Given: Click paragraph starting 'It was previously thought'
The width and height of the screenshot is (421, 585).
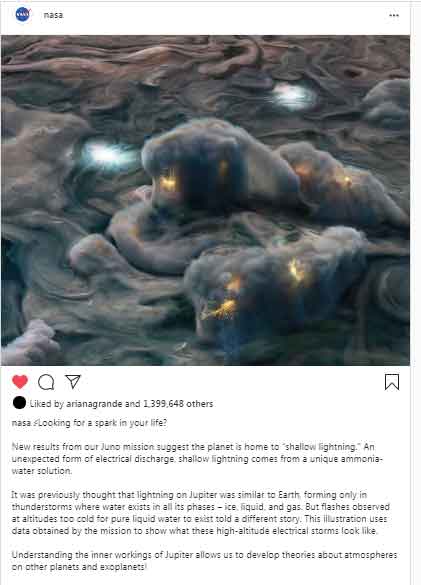Looking at the screenshot, I should [200, 513].
